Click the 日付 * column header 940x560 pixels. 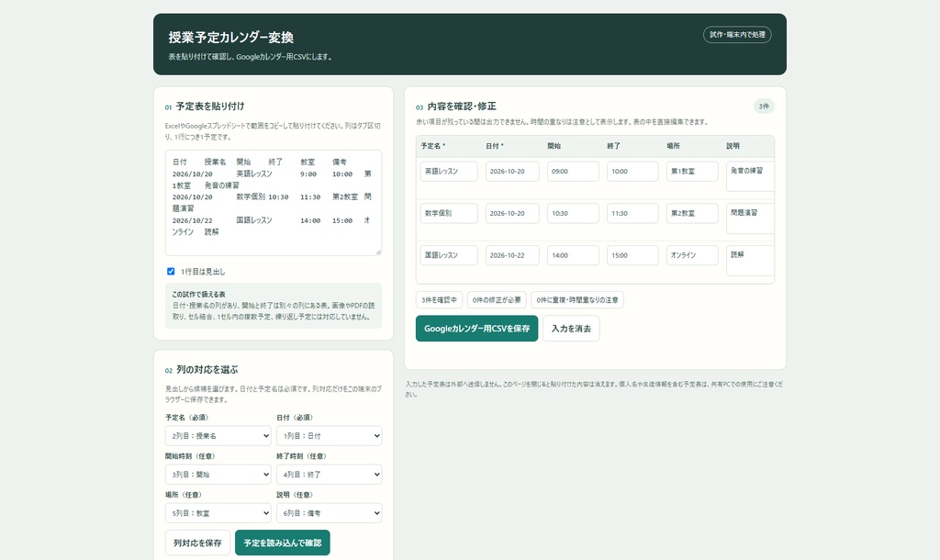495,146
